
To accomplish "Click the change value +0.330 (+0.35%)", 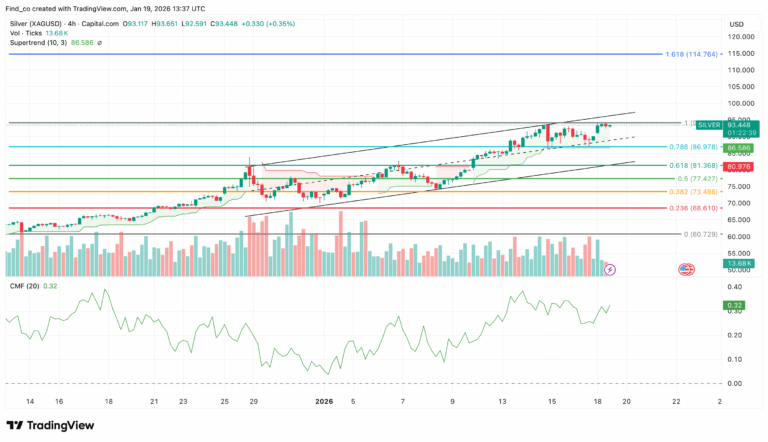I will click(x=268, y=24).
